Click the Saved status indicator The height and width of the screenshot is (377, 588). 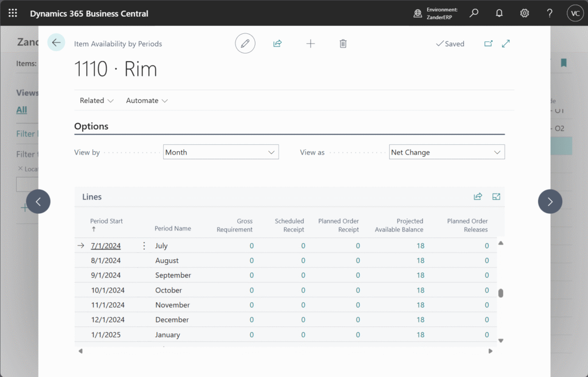point(450,44)
